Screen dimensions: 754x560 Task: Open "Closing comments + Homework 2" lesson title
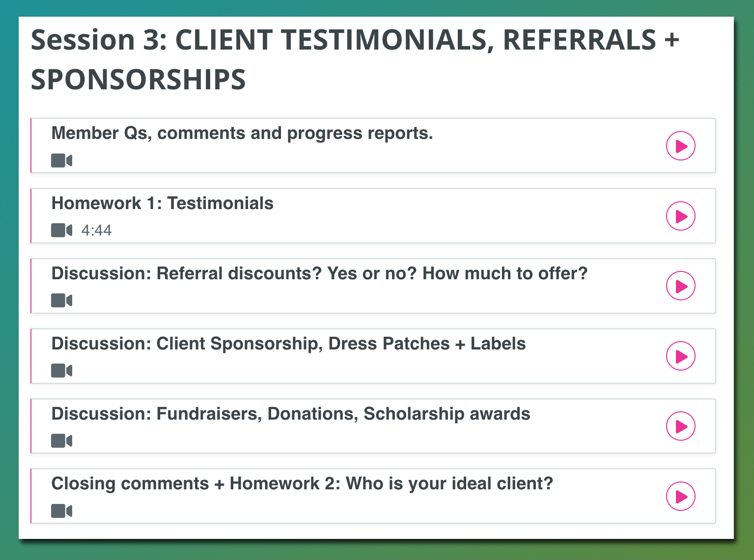pyautogui.click(x=302, y=483)
